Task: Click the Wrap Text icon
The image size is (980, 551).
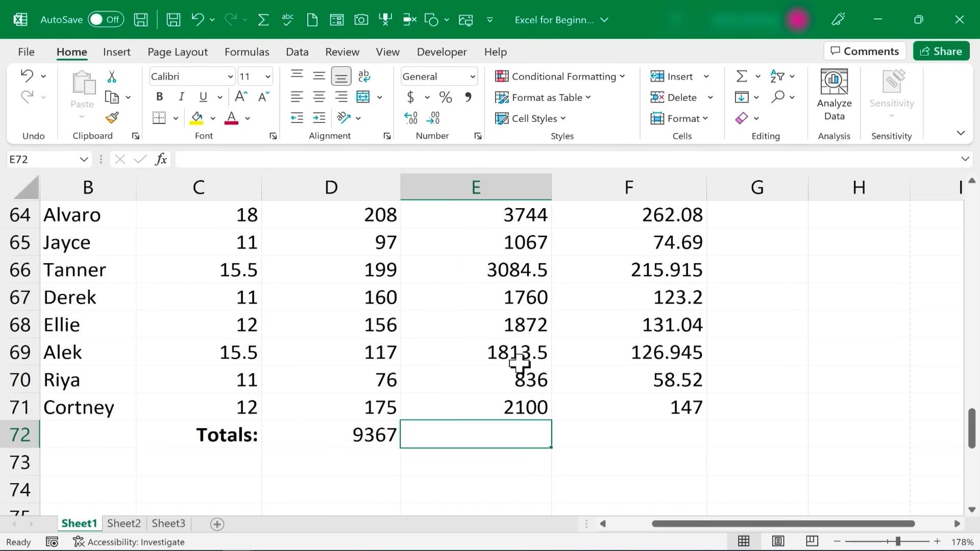Action: [364, 76]
